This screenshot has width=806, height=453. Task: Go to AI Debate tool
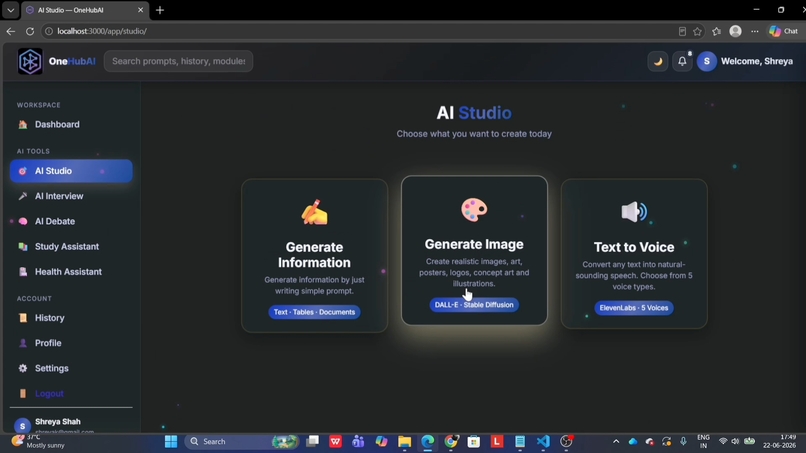[x=71, y=221]
